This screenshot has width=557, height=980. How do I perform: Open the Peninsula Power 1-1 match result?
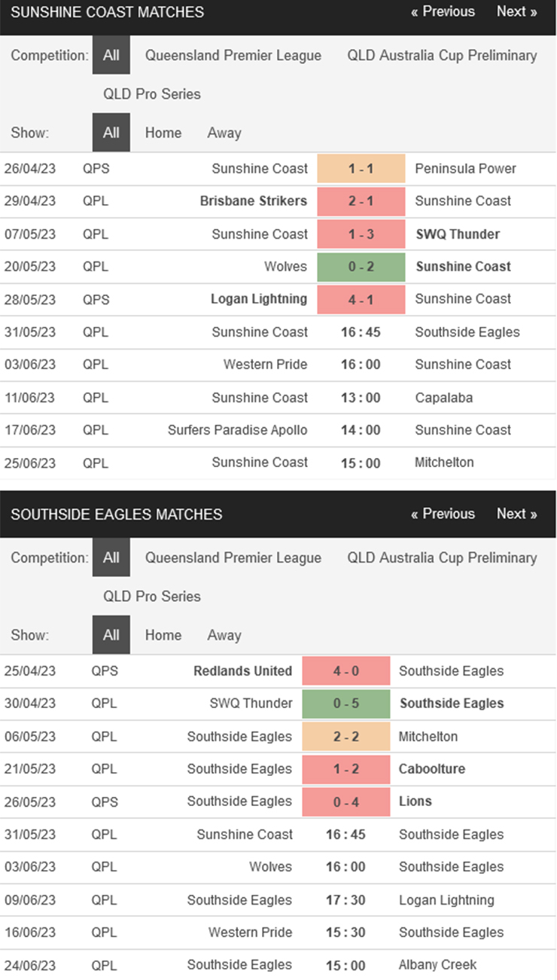click(x=361, y=169)
